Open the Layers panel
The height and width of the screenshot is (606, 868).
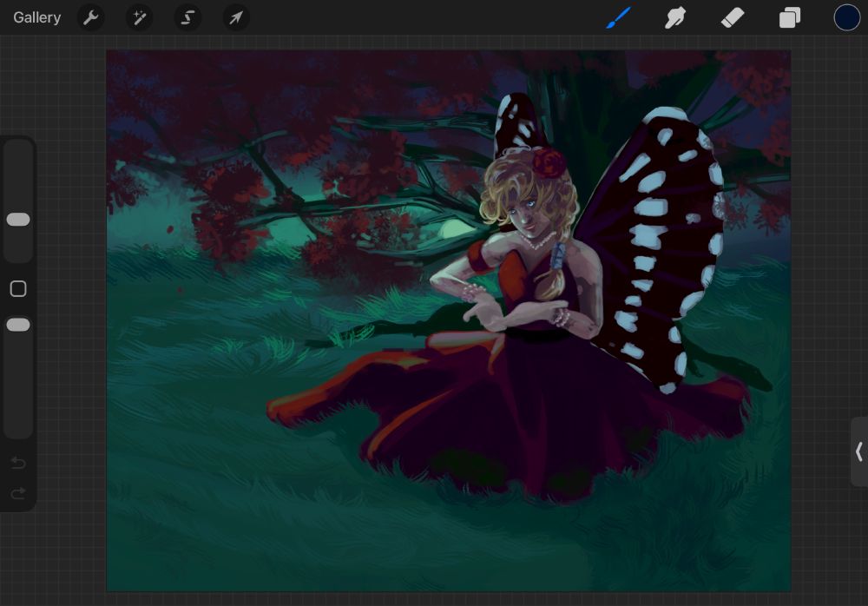click(x=789, y=17)
